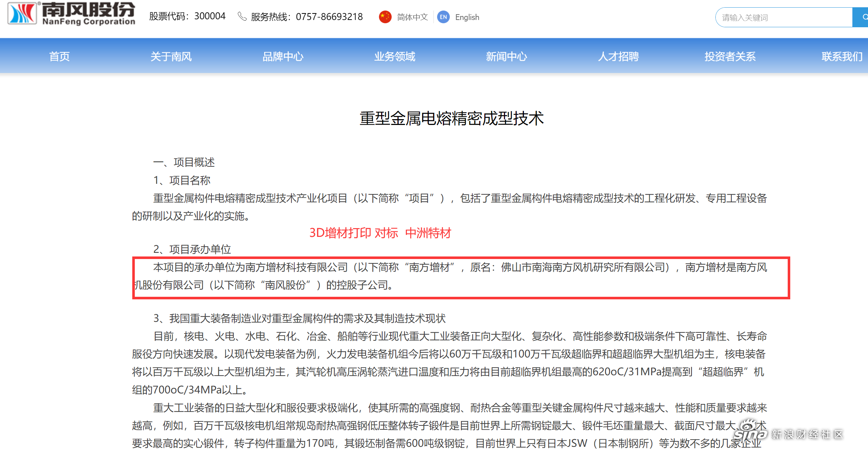Click the paragraph starting 目前，核电、火电

(x=450, y=363)
